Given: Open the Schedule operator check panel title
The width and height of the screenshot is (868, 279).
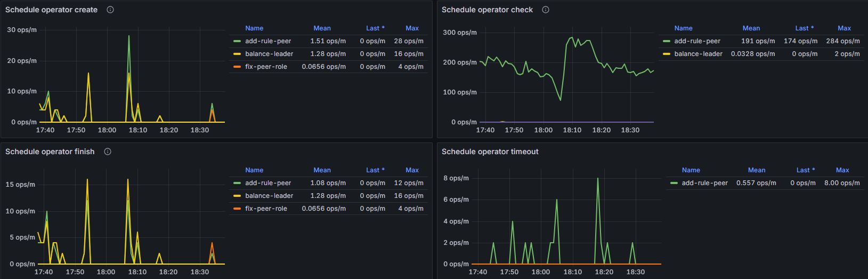Looking at the screenshot, I should click(x=487, y=10).
